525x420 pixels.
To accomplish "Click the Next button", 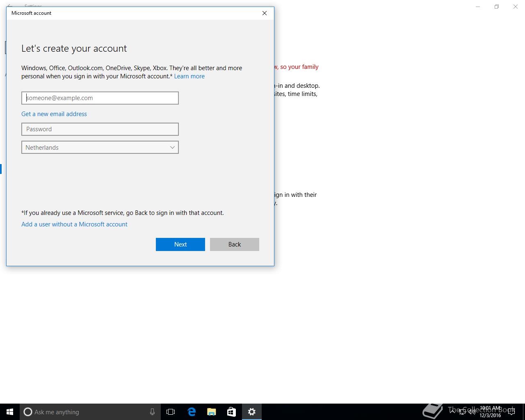I will (x=180, y=244).
